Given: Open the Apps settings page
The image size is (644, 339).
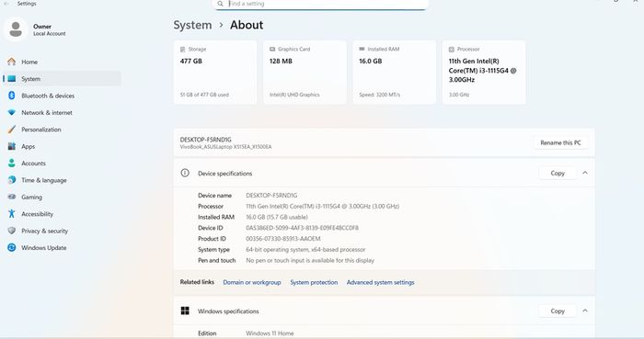Looking at the screenshot, I should (x=62, y=146).
